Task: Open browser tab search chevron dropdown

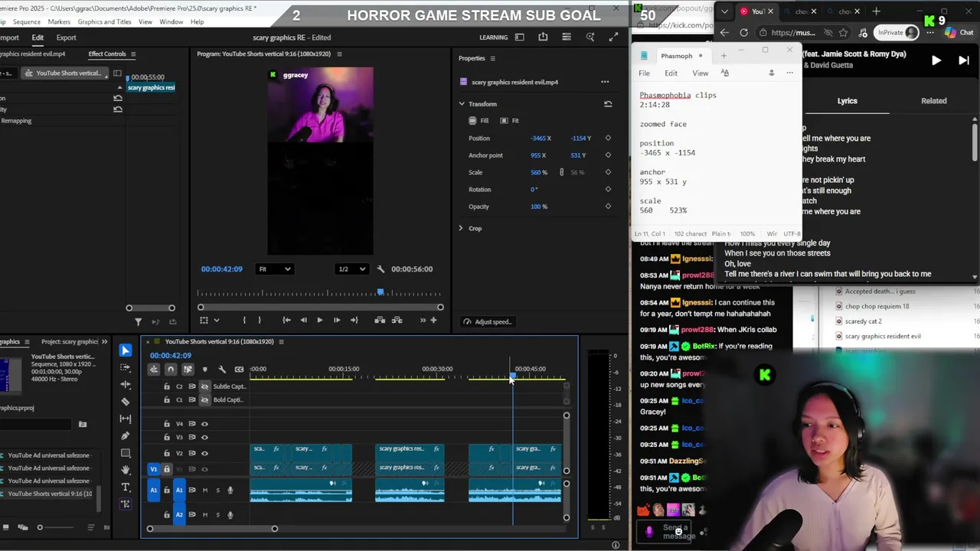Action: (x=724, y=11)
